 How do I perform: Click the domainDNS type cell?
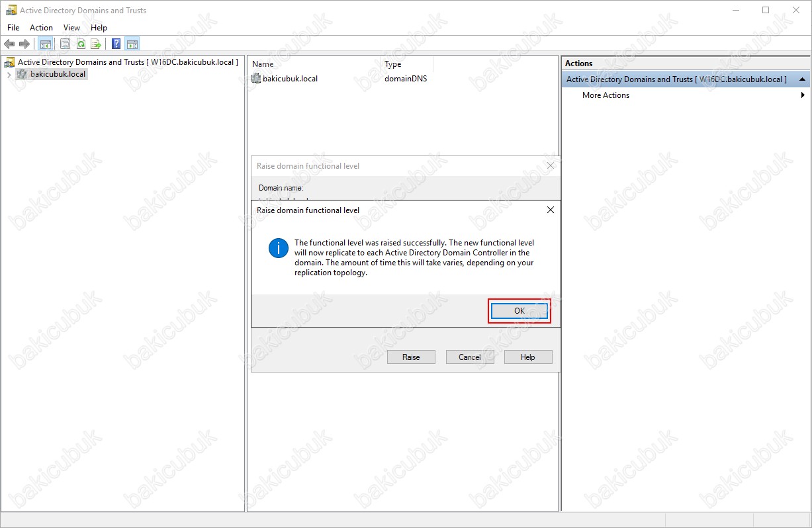click(x=406, y=79)
